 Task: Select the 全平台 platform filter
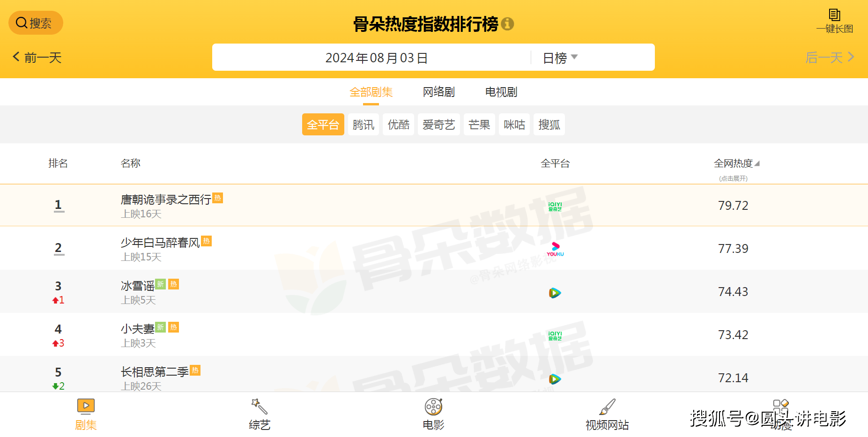323,125
